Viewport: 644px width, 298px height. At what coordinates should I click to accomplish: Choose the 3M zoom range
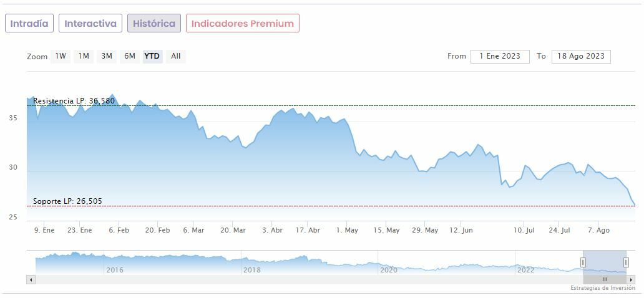(x=107, y=56)
